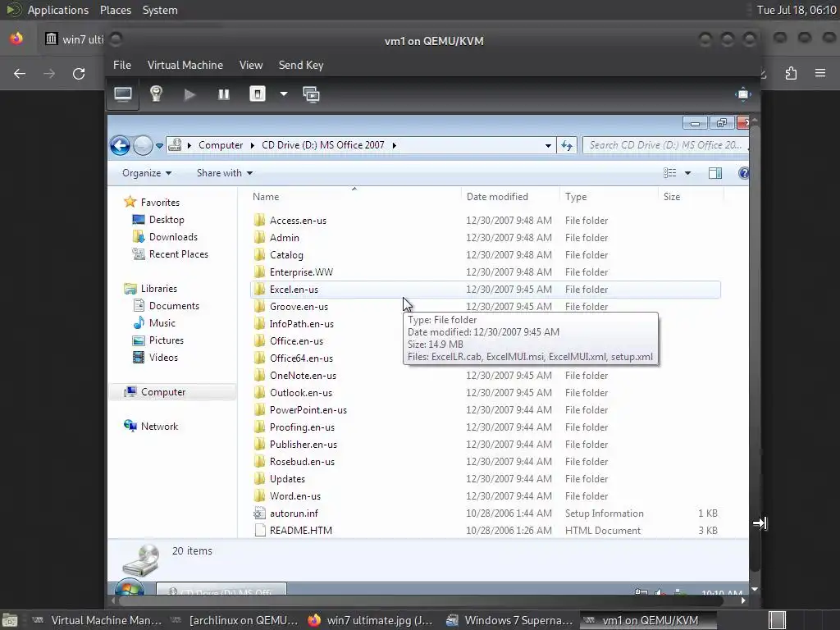Select the Outlook.en-us folder
The image size is (840, 630).
(300, 393)
